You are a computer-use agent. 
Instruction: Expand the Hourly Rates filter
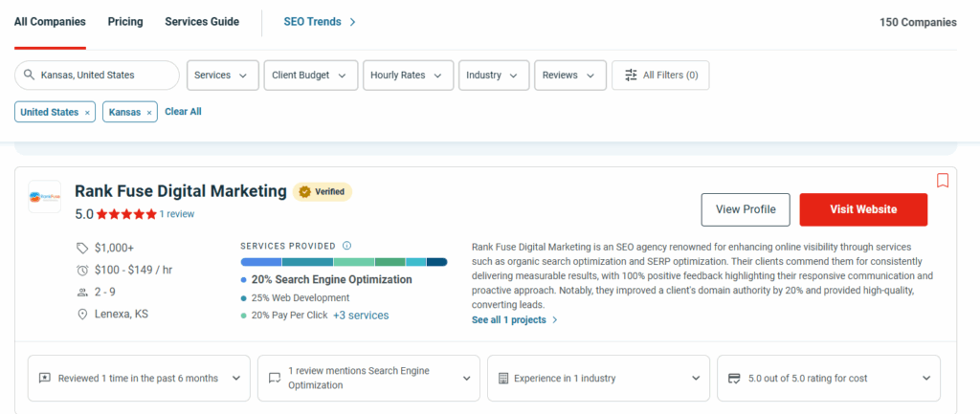[408, 76]
